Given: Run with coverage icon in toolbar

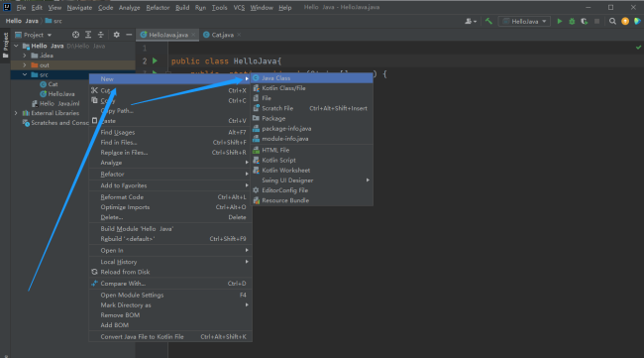Looking at the screenshot, I should 584,21.
